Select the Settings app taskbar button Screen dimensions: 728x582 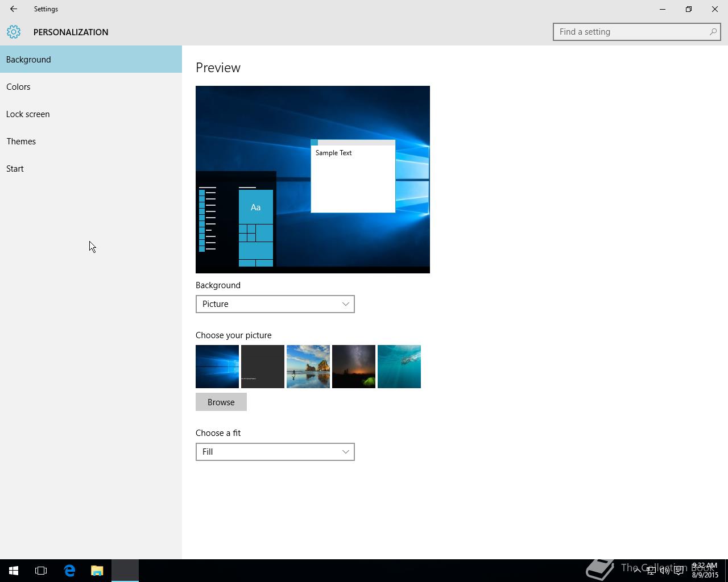pos(125,571)
